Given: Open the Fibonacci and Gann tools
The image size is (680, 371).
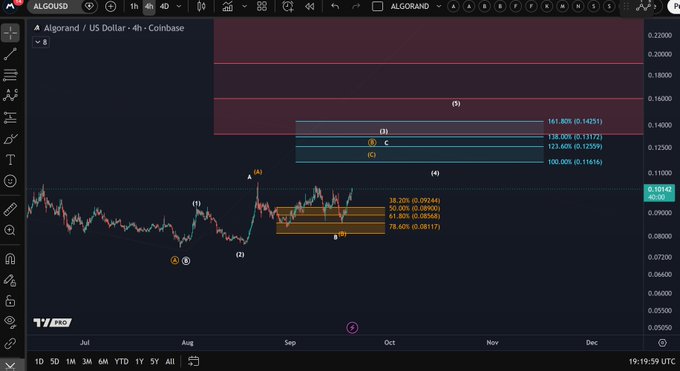Looking at the screenshot, I should coord(10,75).
